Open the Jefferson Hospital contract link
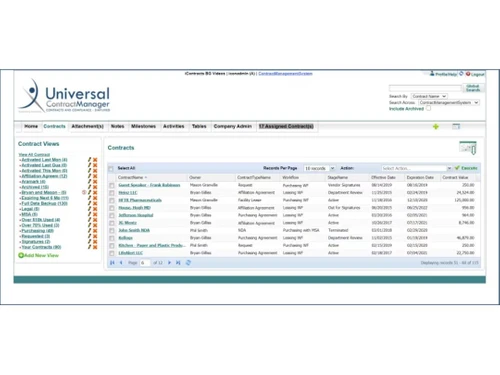The image size is (500, 375). tap(136, 215)
